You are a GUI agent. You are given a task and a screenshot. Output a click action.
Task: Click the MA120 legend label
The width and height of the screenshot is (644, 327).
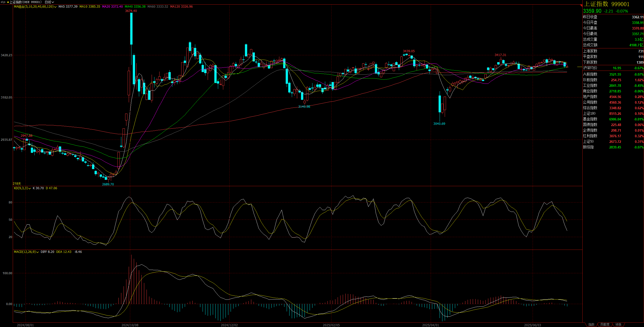pos(181,7)
